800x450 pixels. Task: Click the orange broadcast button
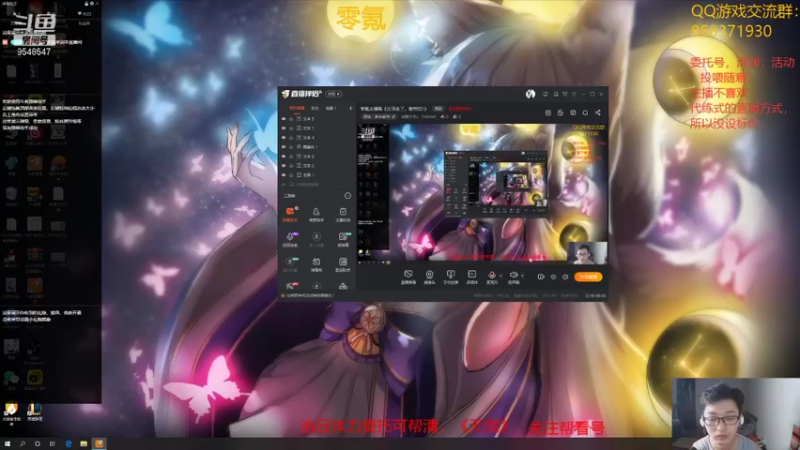click(588, 277)
